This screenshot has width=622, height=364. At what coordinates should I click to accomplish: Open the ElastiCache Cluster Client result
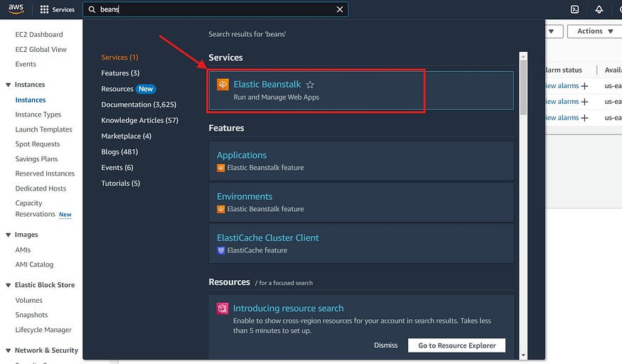click(361, 243)
